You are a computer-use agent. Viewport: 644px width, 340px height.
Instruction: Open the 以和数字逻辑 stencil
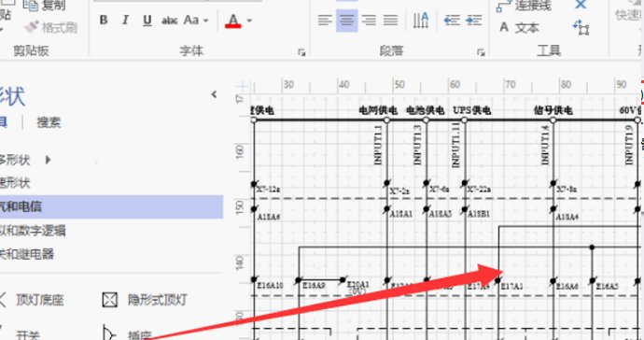(33, 231)
